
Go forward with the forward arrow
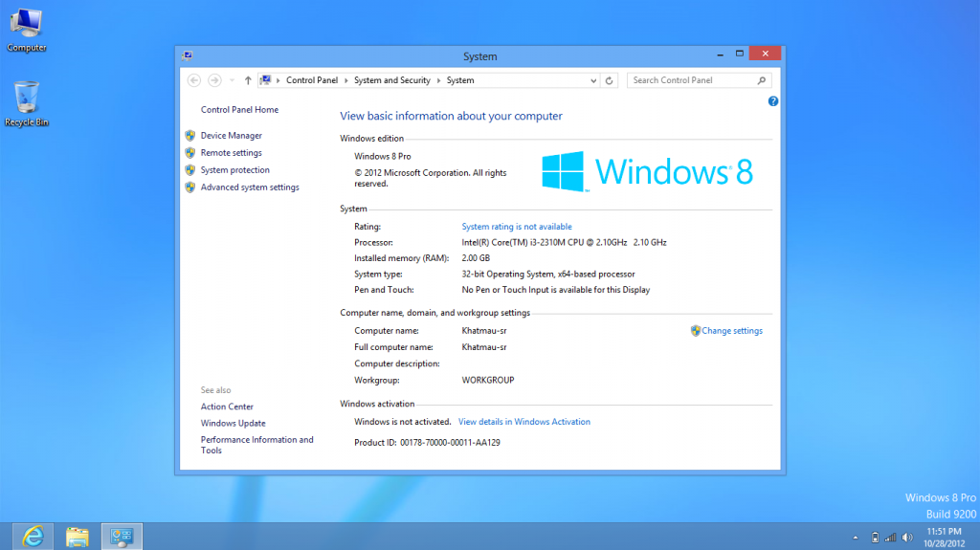coord(214,80)
